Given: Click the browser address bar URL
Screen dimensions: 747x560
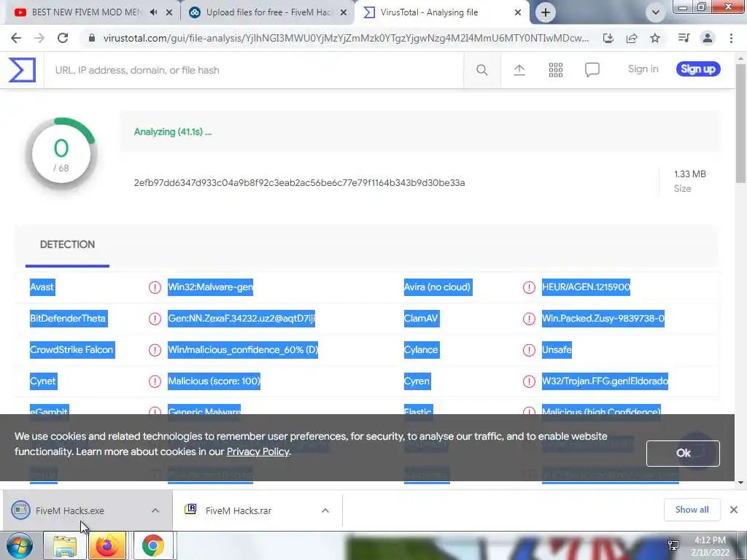Looking at the screenshot, I should click(x=345, y=38).
